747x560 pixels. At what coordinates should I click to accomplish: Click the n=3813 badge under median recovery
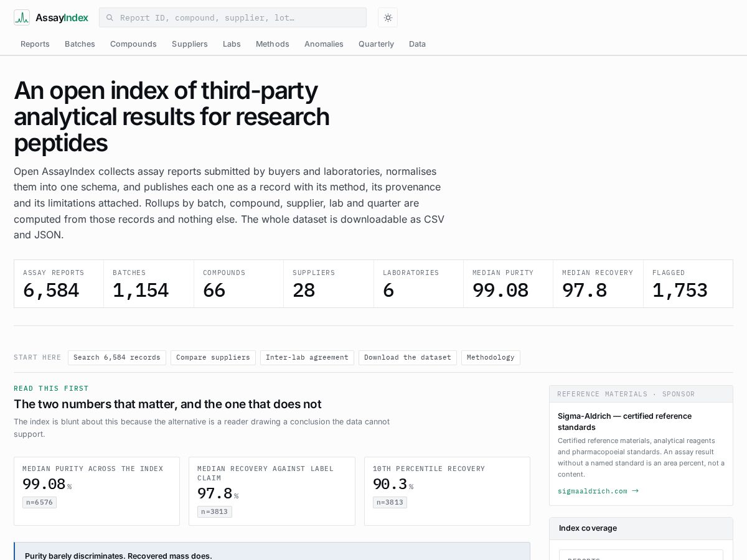pyautogui.click(x=215, y=511)
